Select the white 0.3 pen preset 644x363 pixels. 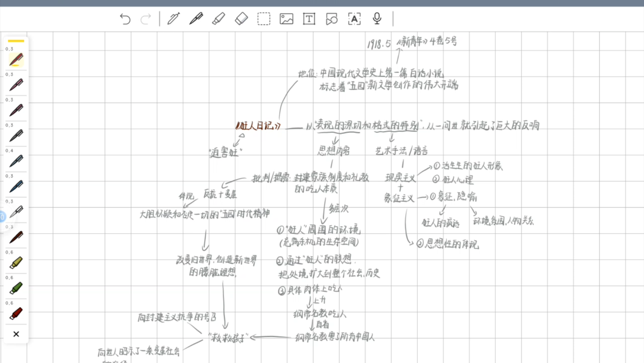coord(16,211)
